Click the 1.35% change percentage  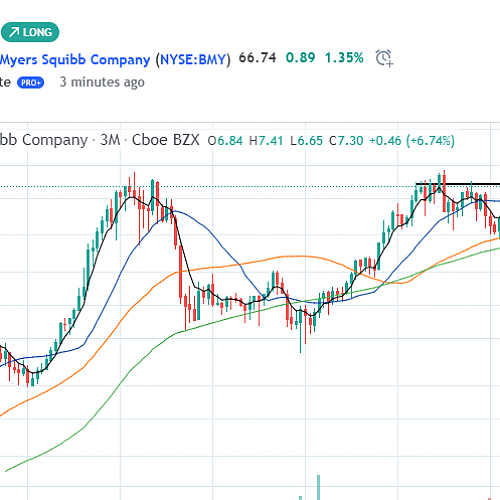[x=344, y=58]
